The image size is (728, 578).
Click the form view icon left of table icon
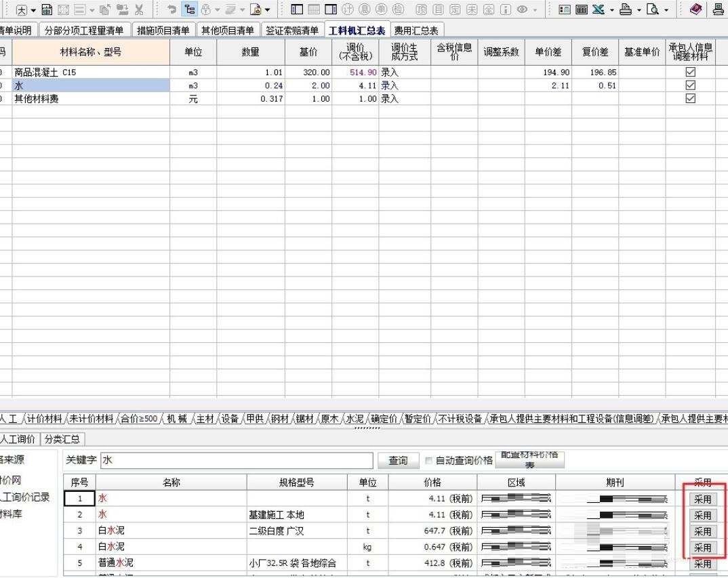pos(565,9)
